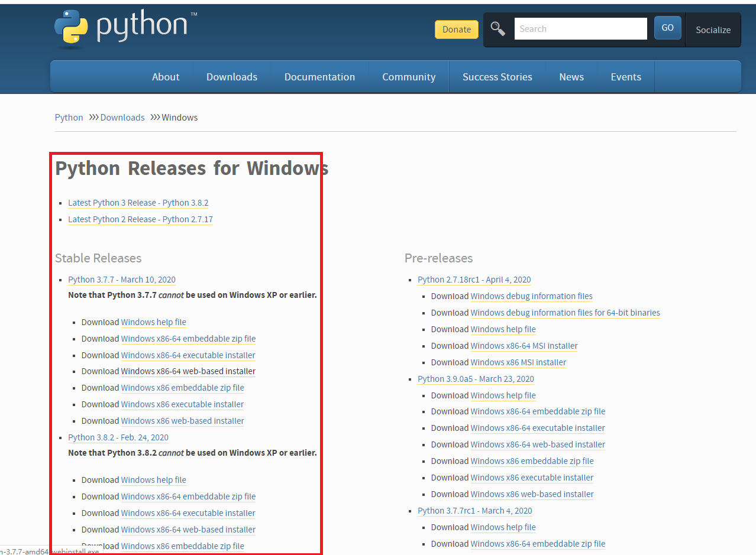Download 2.7.18rc1 Windows debug information files
The width and height of the screenshot is (756, 555).
tap(531, 296)
